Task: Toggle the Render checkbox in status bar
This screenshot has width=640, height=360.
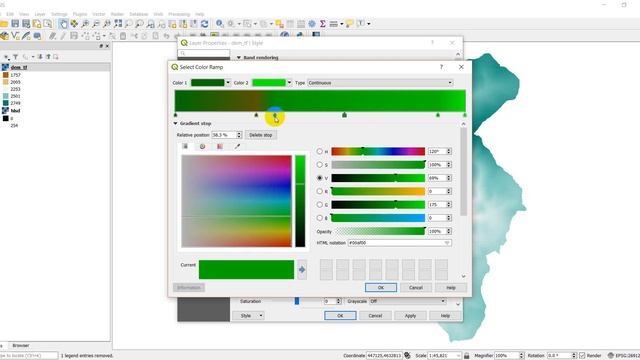Action: 582,356
